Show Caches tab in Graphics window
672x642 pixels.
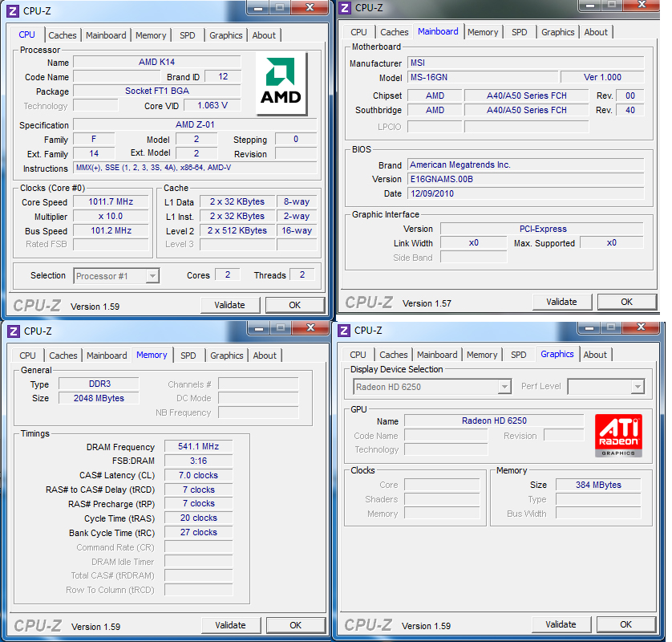394,355
